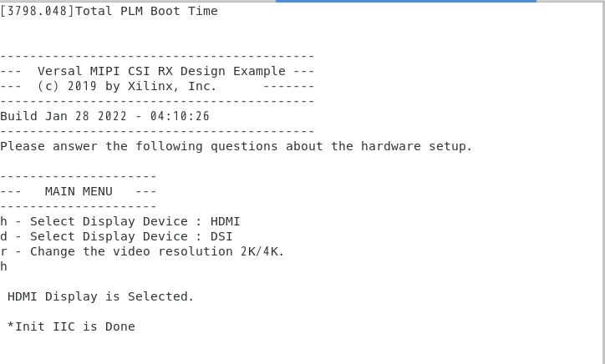Screen dimensions: 605x364
Task: Click the empty terminal area below 'Init IIC'
Action: click(301, 349)
